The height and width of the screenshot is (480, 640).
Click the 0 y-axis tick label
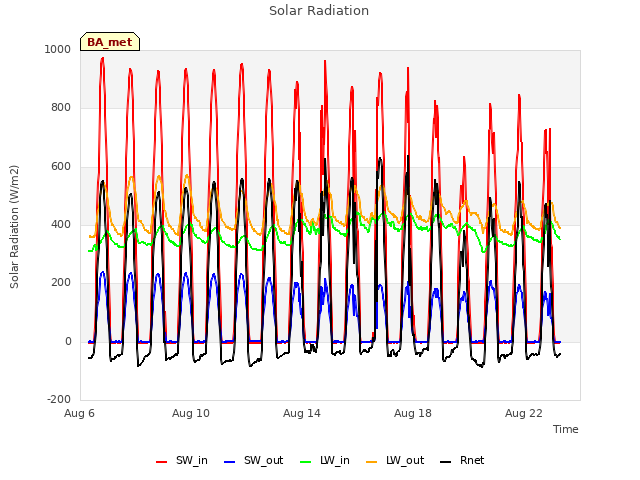pos(68,341)
